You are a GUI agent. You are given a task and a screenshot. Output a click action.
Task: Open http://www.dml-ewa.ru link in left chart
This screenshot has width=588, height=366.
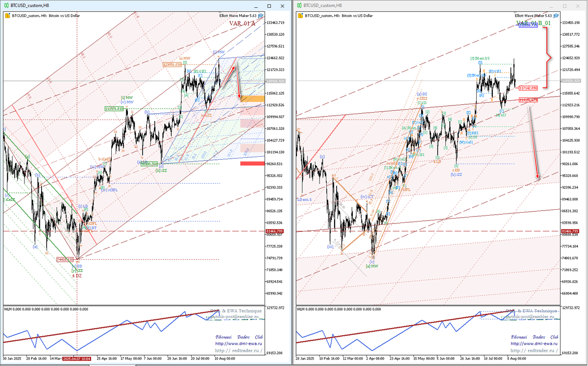click(239, 343)
